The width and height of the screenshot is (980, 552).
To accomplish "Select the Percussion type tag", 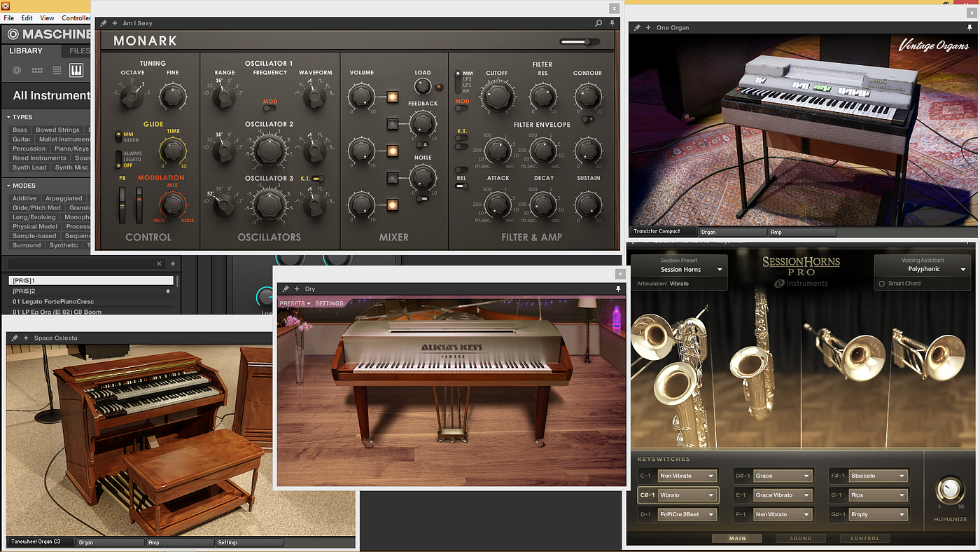I will [29, 149].
